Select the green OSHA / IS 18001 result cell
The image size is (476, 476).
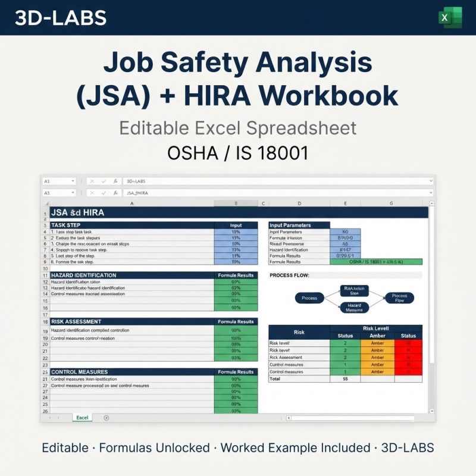pos(376,262)
